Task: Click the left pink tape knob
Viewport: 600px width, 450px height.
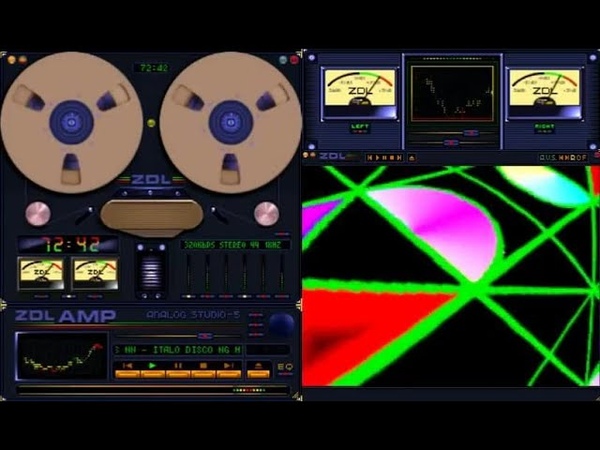Action: coord(37,213)
